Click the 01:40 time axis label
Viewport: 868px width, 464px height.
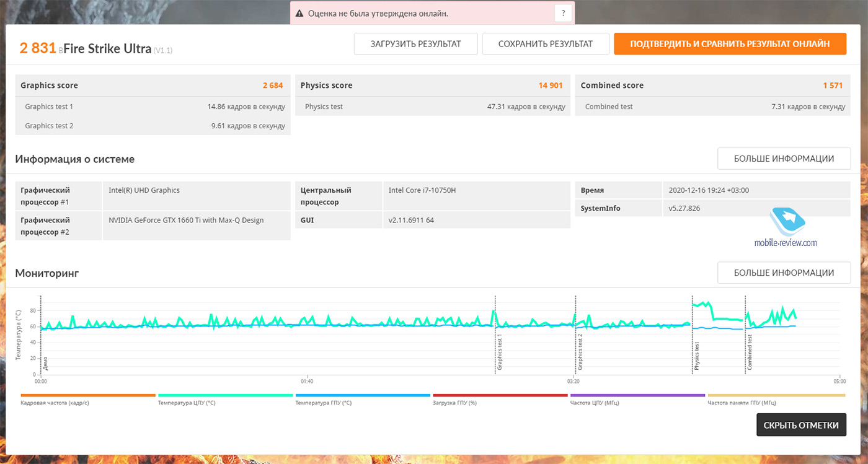tap(306, 382)
